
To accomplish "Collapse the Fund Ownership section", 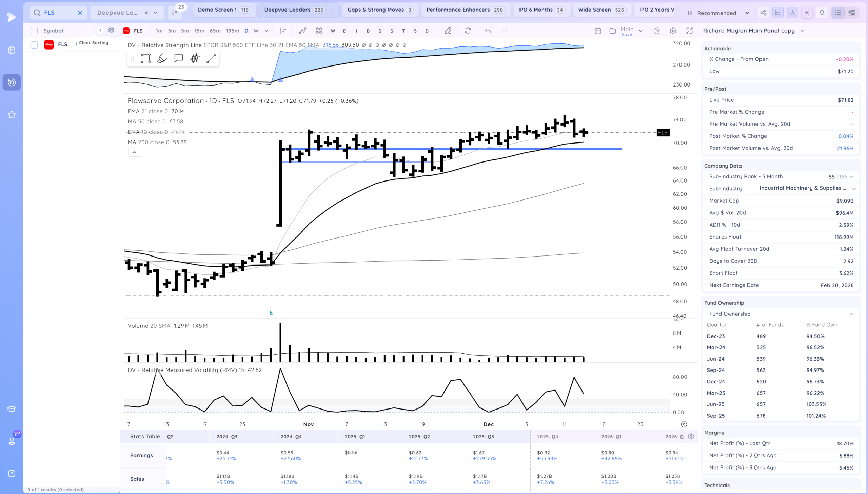I will click(x=851, y=314).
